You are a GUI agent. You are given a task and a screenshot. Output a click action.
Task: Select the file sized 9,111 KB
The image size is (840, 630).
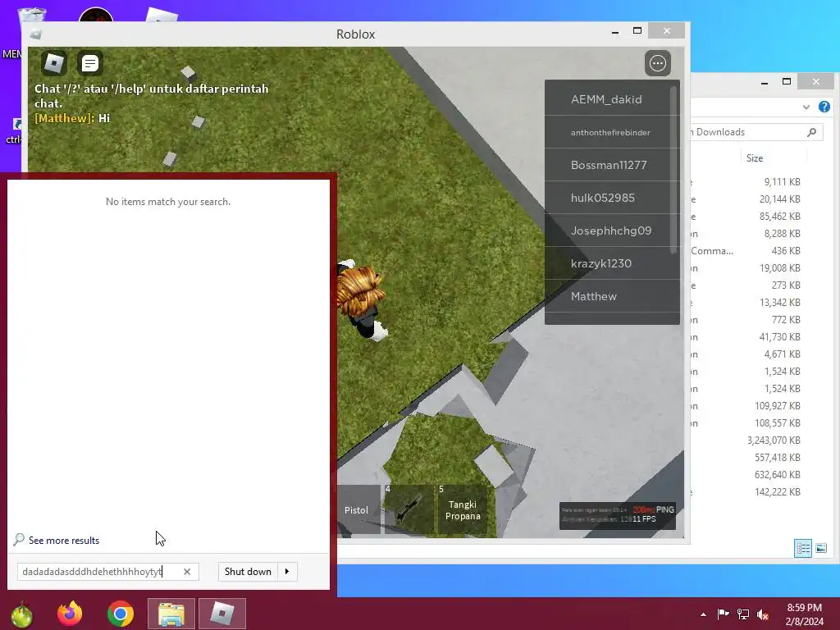[x=782, y=182]
